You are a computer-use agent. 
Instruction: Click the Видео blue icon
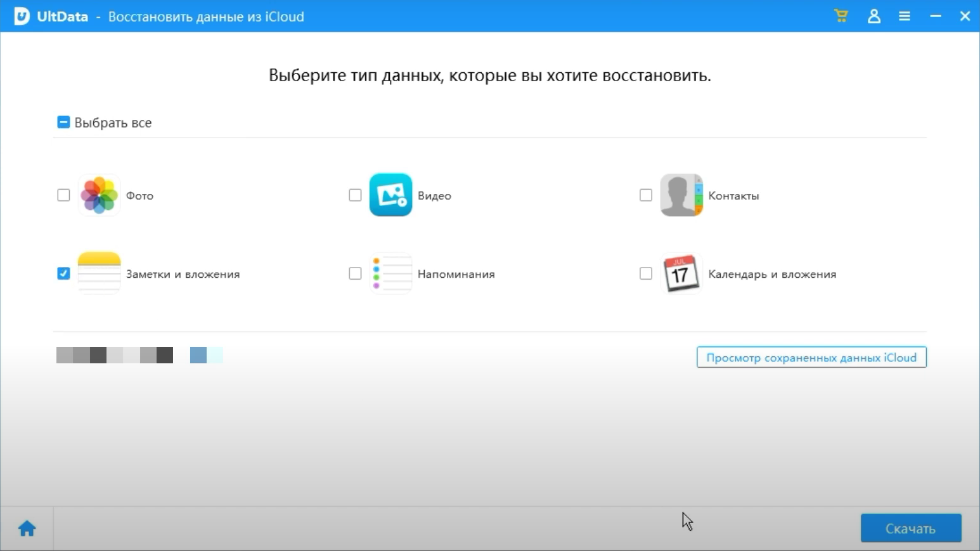[390, 195]
